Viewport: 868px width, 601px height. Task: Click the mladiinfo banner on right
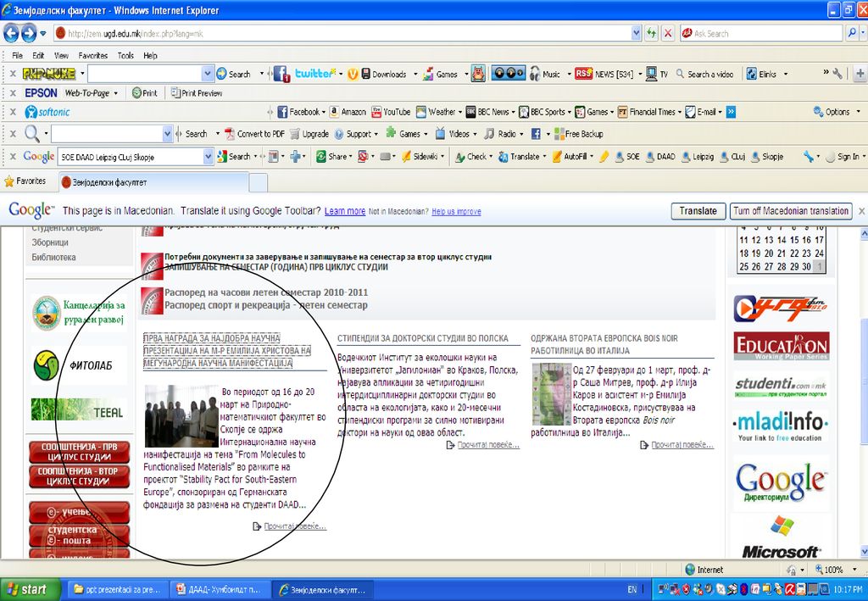(x=781, y=426)
